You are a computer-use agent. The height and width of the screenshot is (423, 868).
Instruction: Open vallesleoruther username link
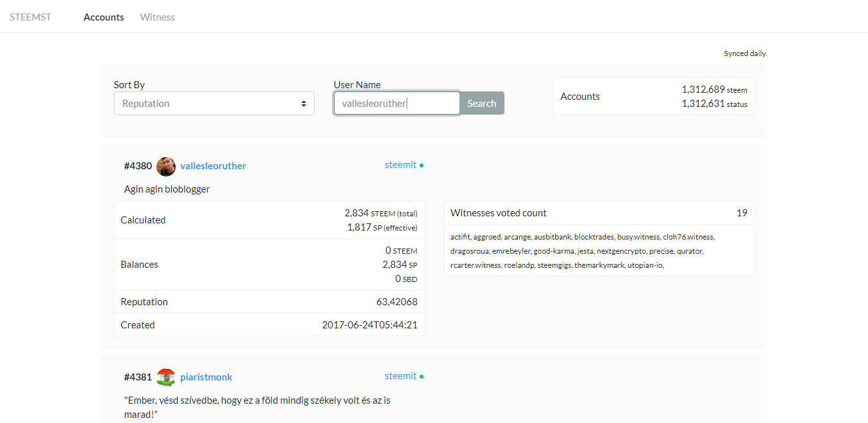point(213,166)
